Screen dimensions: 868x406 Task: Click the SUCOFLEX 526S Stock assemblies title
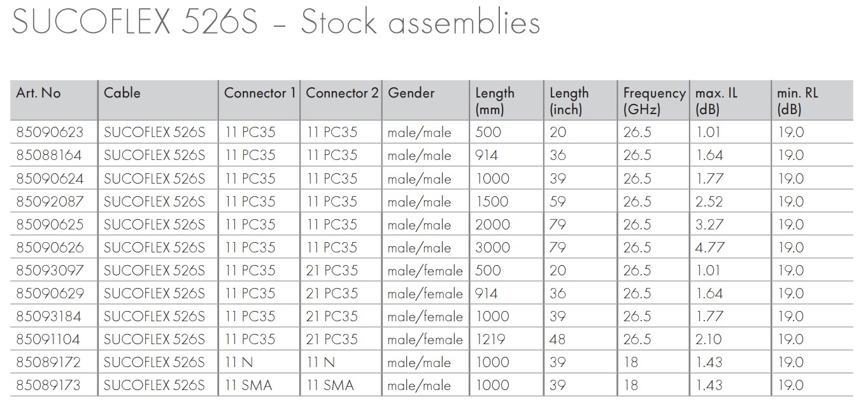pyautogui.click(x=276, y=23)
